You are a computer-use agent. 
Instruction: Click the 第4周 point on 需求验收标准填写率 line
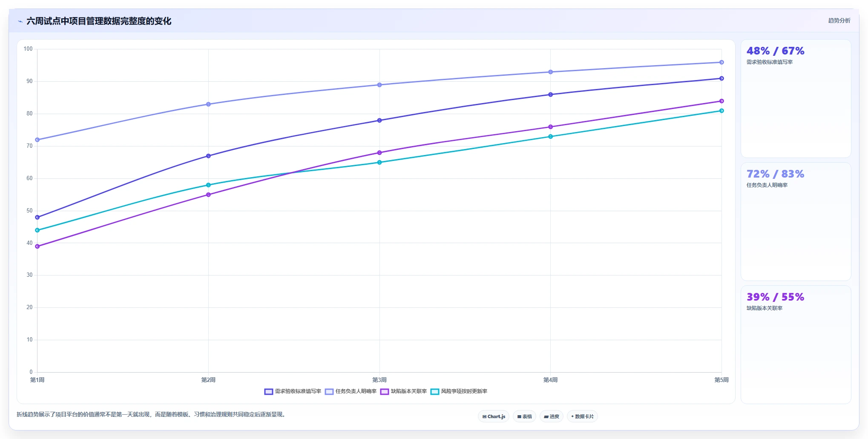pos(550,95)
